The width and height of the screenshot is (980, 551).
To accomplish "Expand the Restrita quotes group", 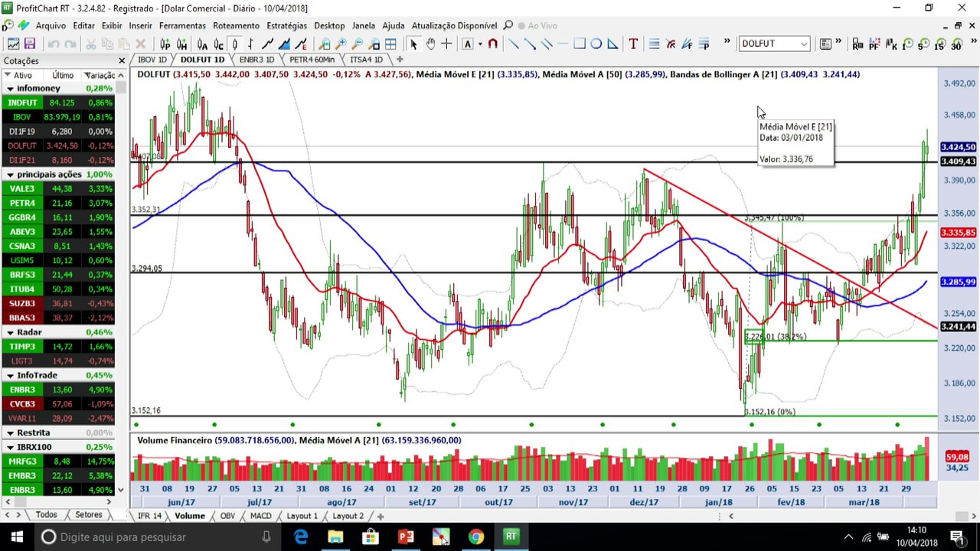I will coord(11,433).
